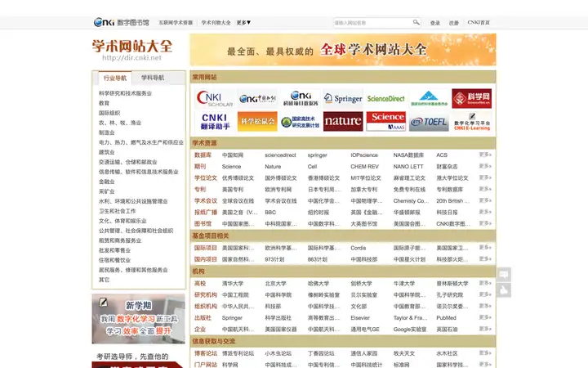Select 其它 in the industry list
This screenshot has height=368, width=588.
pyautogui.click(x=104, y=280)
